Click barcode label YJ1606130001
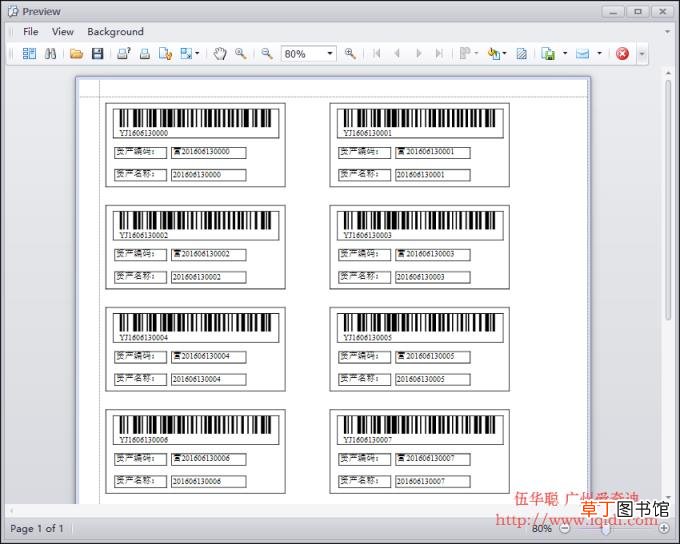Viewport: 680px width, 544px height. 367,133
